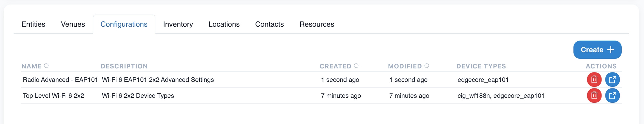The image size is (644, 124).
Task: Go to the Locations tab
Action: point(224,24)
